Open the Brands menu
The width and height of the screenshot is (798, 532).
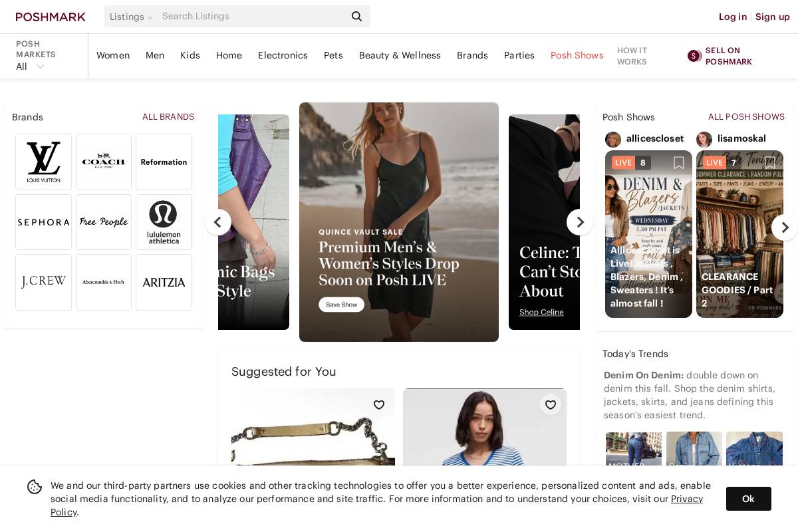pyautogui.click(x=472, y=55)
